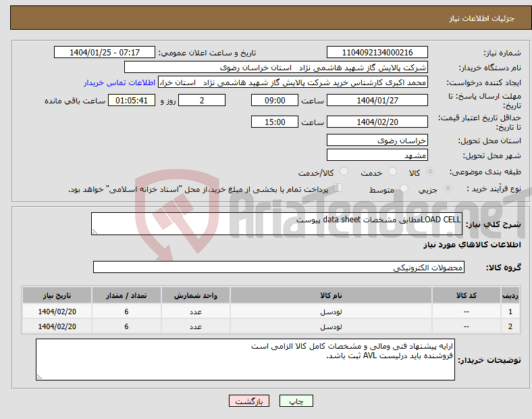Select the جزیی purchase type radio
Viewport: 532px width, 419px height.
click(448, 189)
